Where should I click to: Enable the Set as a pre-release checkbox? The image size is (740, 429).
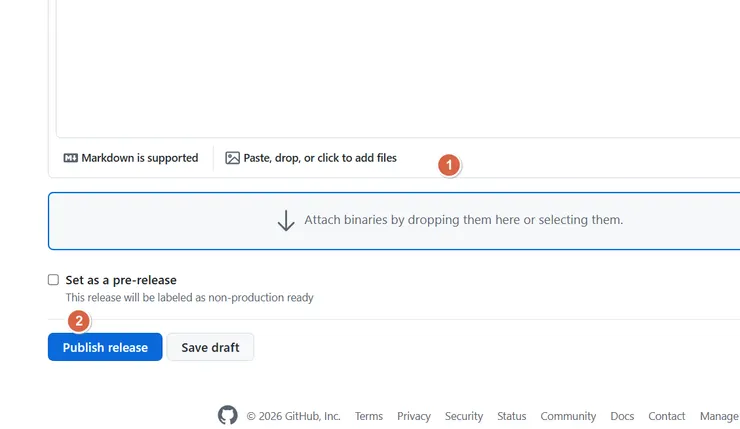click(54, 280)
